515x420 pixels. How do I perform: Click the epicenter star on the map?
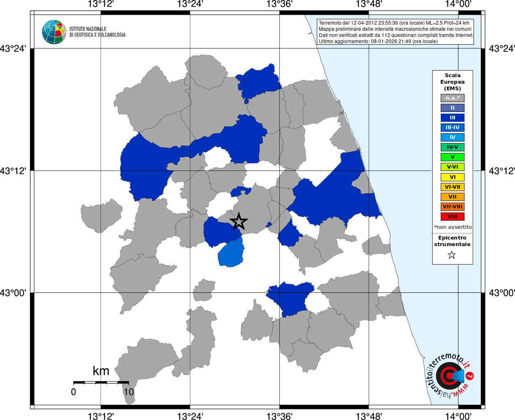(238, 221)
